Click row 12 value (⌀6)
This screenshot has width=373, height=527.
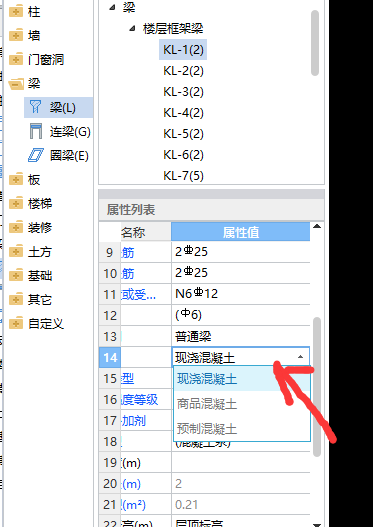point(241,315)
